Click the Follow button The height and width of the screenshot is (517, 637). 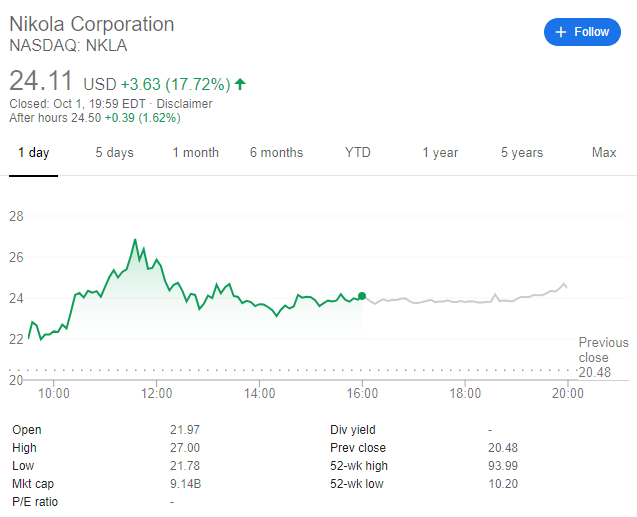(x=582, y=32)
